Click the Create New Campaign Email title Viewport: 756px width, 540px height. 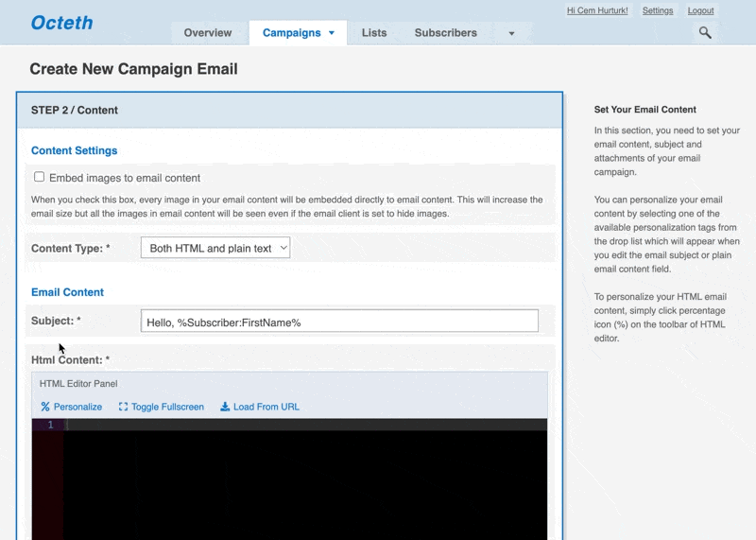coord(133,69)
